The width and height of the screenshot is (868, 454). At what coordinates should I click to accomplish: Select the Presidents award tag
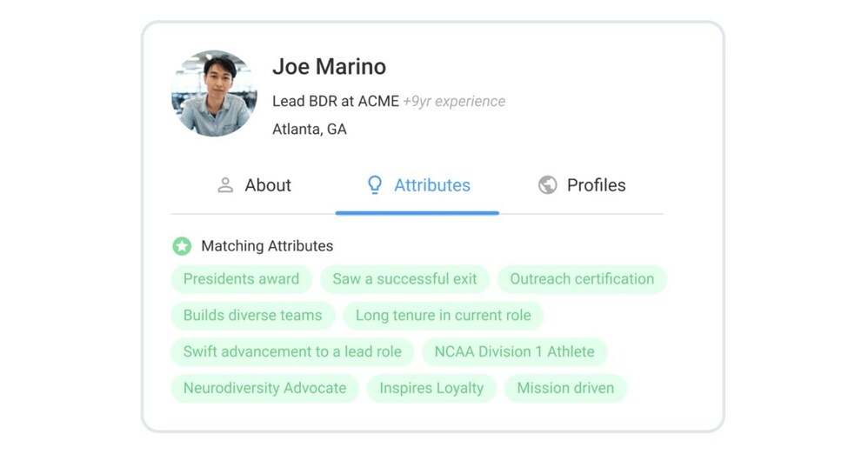pos(242,279)
